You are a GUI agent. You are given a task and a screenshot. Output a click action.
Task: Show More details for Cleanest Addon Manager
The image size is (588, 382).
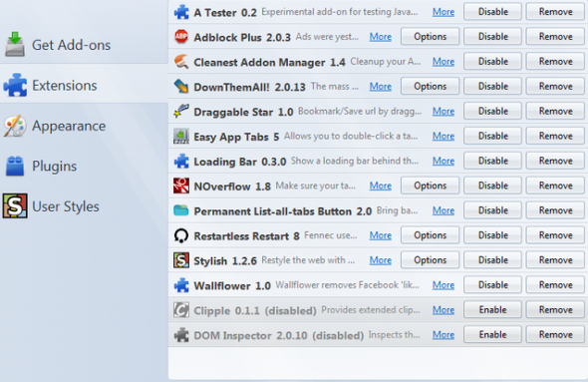tap(443, 62)
